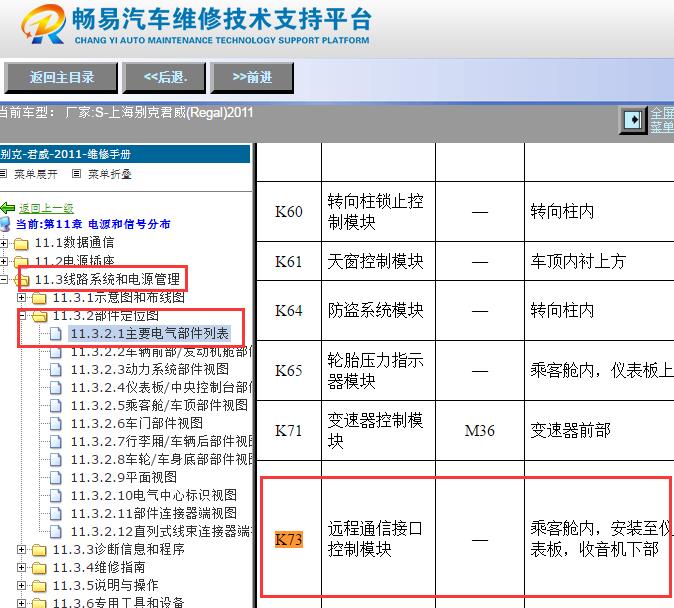The width and height of the screenshot is (674, 608).
Task: Click the 11.3.4维修指南 folder icon
Action: (39, 568)
